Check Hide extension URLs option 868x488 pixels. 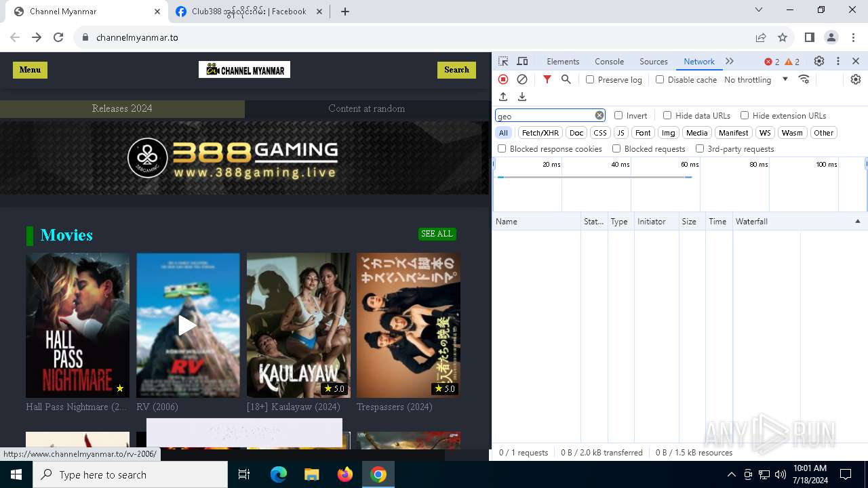coord(745,115)
